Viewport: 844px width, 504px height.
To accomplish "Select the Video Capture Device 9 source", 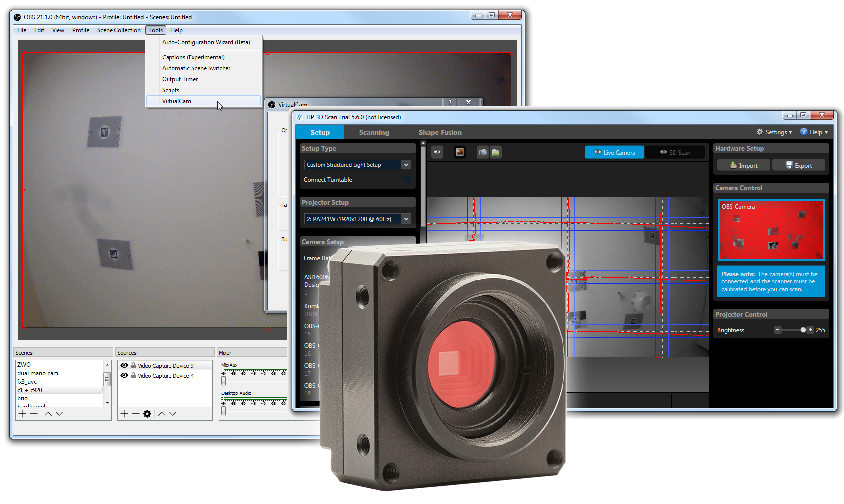I will (x=166, y=365).
